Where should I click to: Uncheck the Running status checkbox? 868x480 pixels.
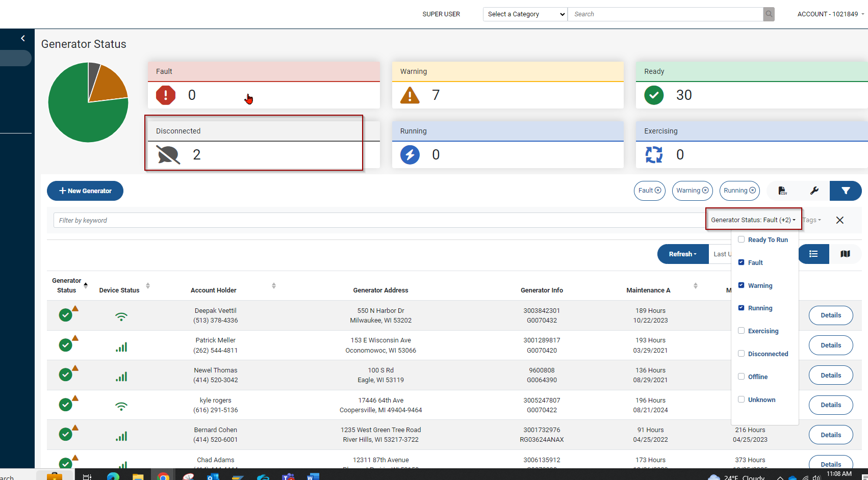pyautogui.click(x=742, y=308)
